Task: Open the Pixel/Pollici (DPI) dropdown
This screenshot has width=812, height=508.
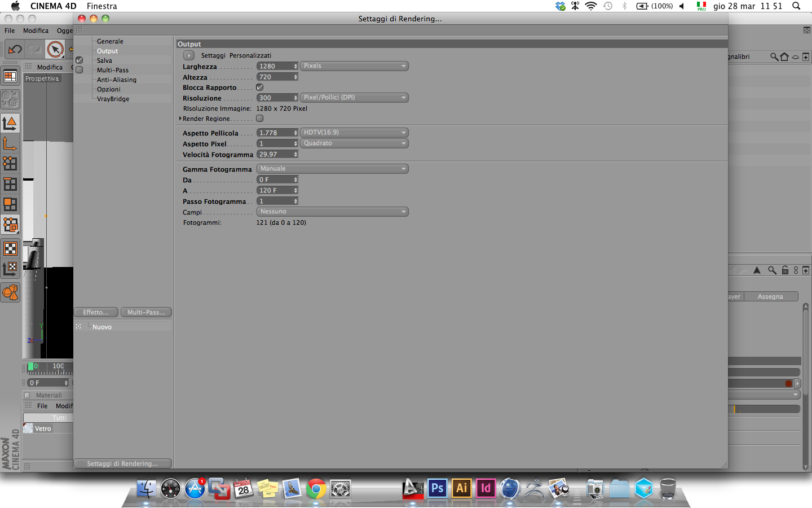Action: 354,98
